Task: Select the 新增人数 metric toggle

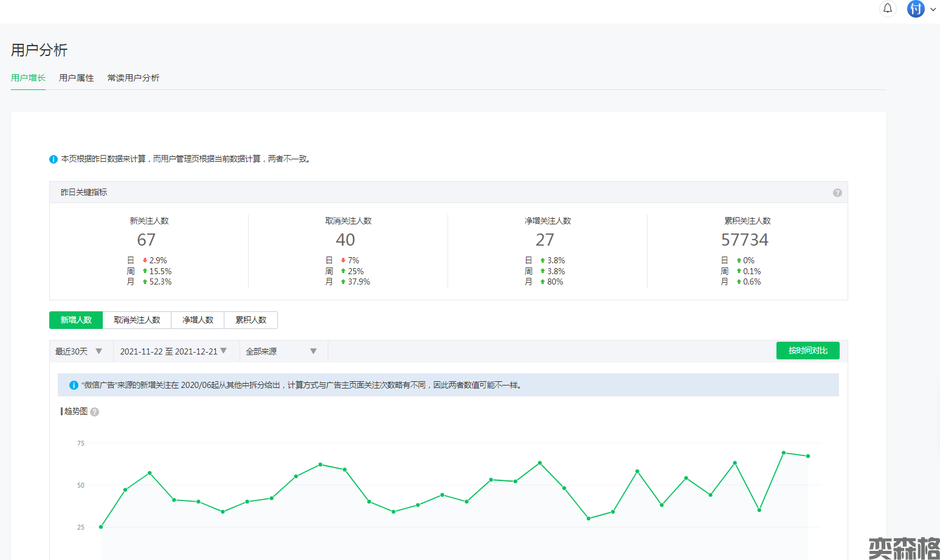Action: (76, 320)
